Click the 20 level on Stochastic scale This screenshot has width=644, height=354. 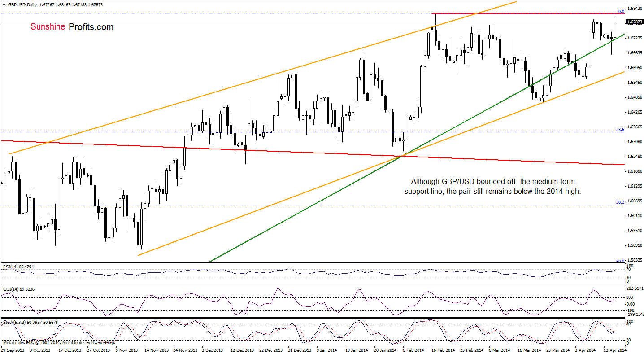[629, 340]
